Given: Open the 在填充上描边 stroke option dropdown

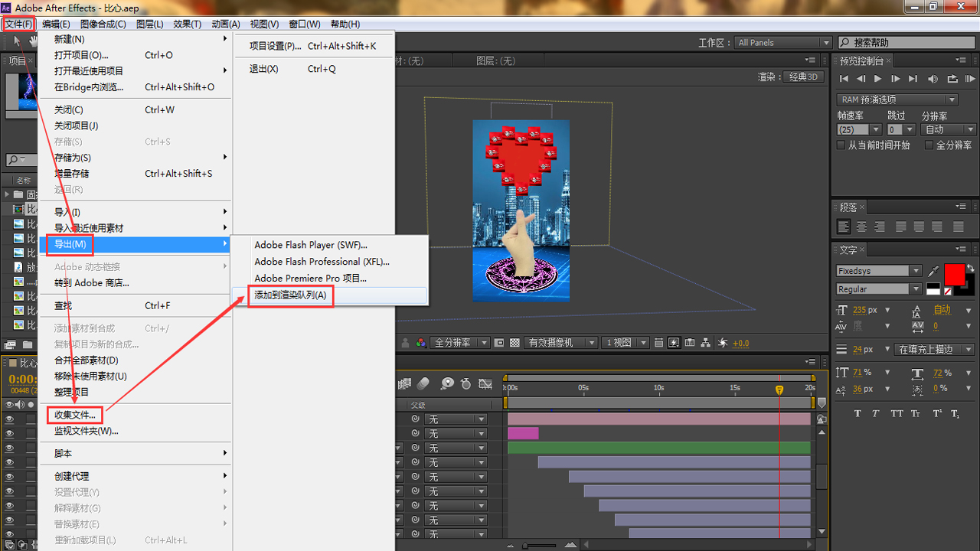Looking at the screenshot, I should click(935, 349).
